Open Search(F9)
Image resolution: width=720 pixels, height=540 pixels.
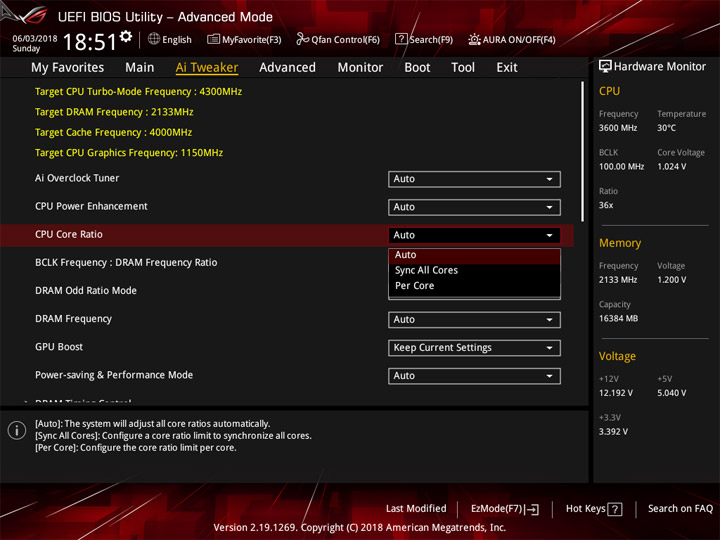coord(424,39)
